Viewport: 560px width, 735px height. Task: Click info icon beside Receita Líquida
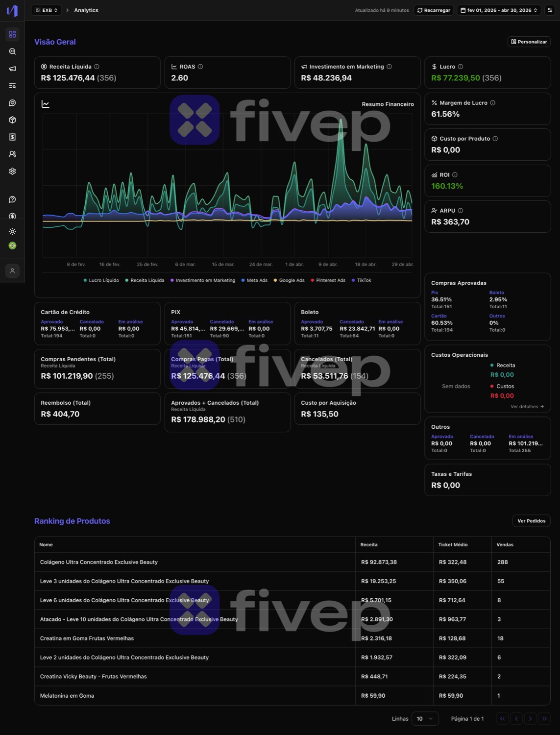pyautogui.click(x=97, y=67)
